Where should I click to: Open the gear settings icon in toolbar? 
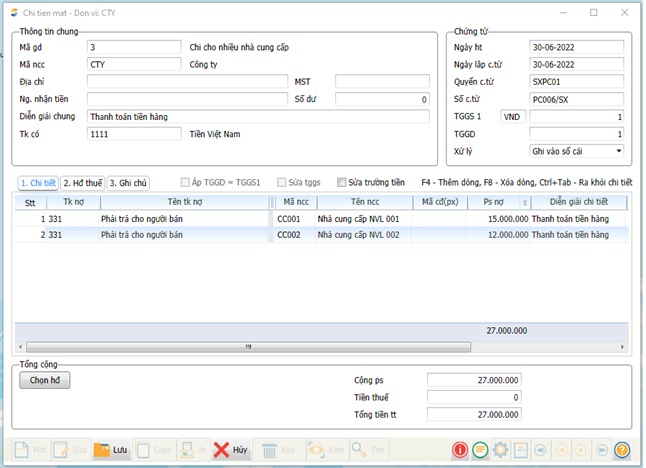coord(500,450)
